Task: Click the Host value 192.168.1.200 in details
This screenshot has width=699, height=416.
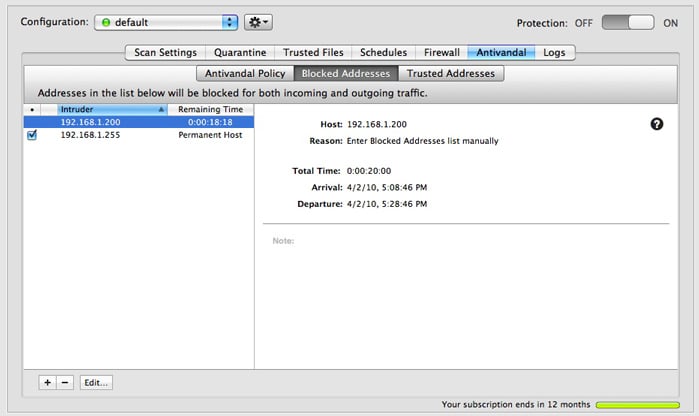Action: click(377, 124)
